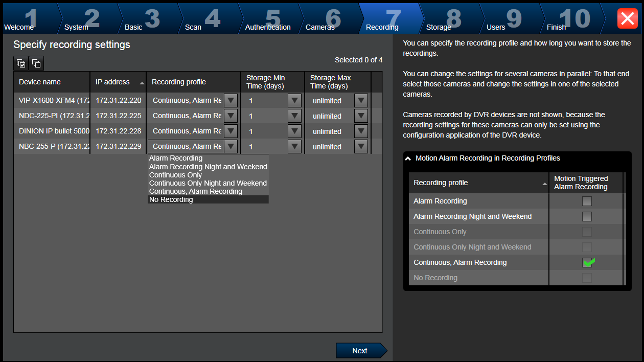
Task: Click Motion Triggered Alarm Recording column header
Action: point(586,183)
